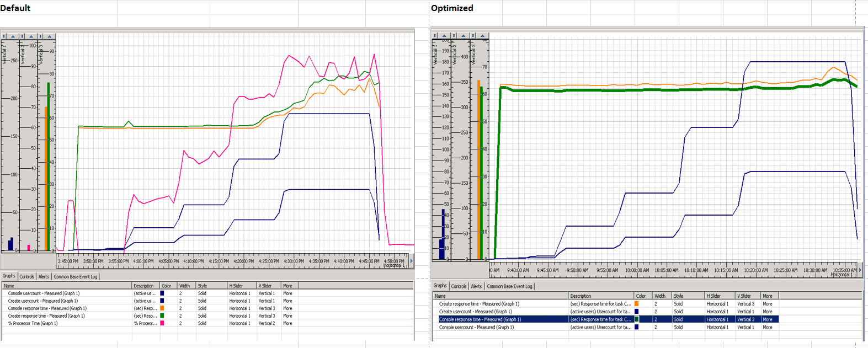Click V Slider column header in Optimized table
Image resolution: width=868 pixels, height=348 pixels.
pyautogui.click(x=748, y=296)
